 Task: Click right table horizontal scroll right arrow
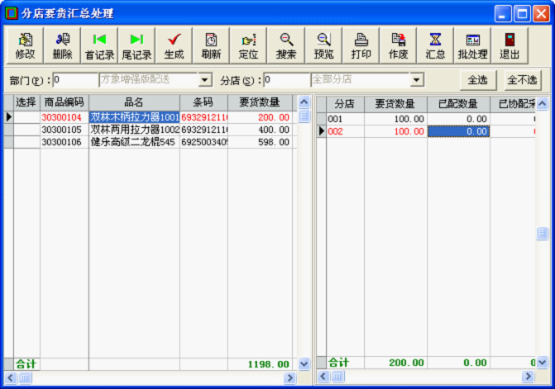528,376
